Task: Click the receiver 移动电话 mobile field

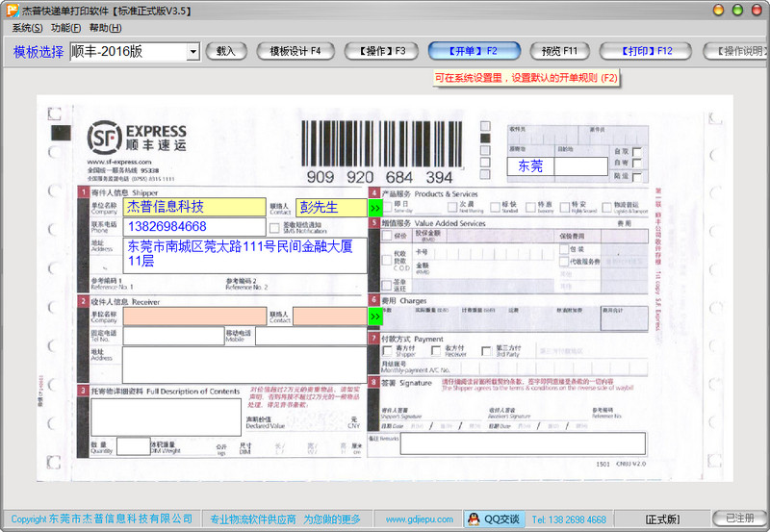Action: coord(311,336)
